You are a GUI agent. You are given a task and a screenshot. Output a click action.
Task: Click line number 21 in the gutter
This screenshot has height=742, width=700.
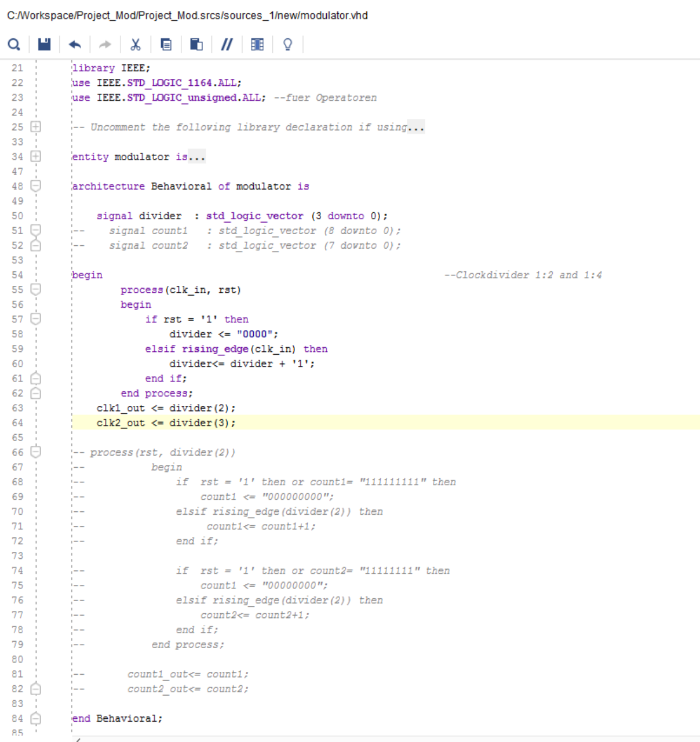point(17,68)
